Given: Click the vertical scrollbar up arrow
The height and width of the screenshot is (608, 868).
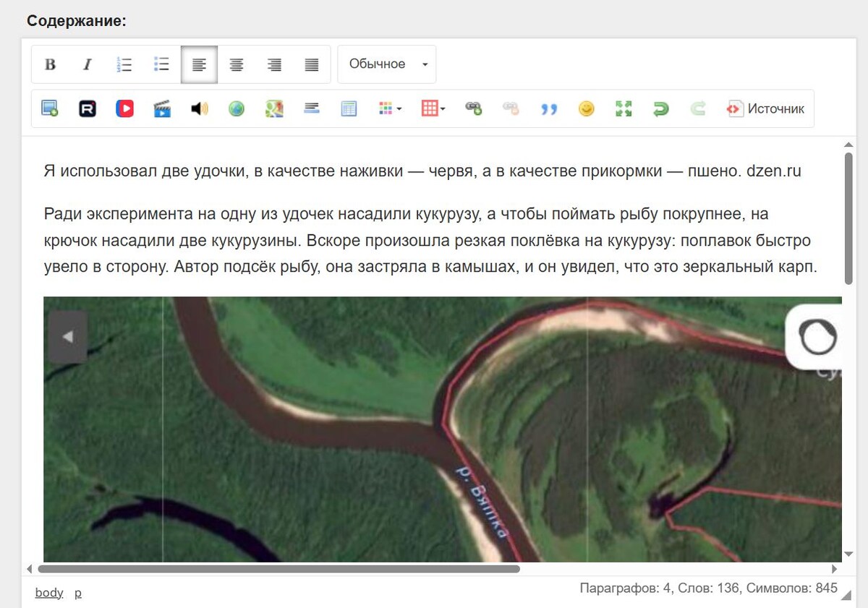Looking at the screenshot, I should click(849, 143).
